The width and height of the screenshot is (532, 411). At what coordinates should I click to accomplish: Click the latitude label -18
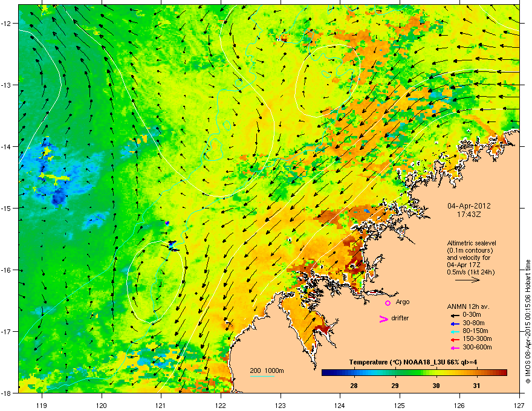pos(7,393)
